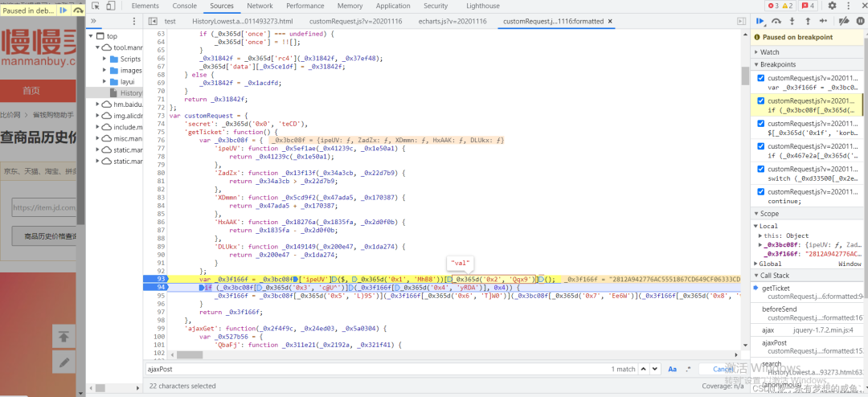Deactivate all breakpoints icon
Image resolution: width=868 pixels, height=397 pixels.
click(843, 21)
